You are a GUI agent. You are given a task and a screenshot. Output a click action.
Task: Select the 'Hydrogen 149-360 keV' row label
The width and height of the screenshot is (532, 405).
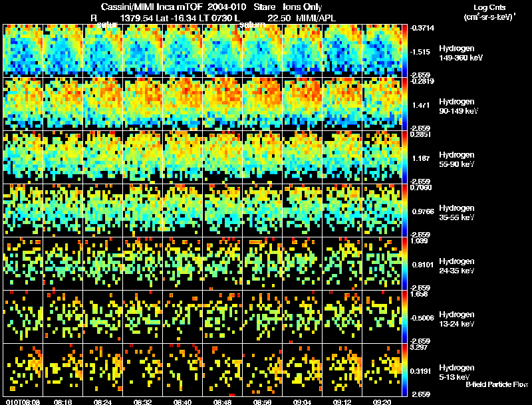(x=460, y=53)
